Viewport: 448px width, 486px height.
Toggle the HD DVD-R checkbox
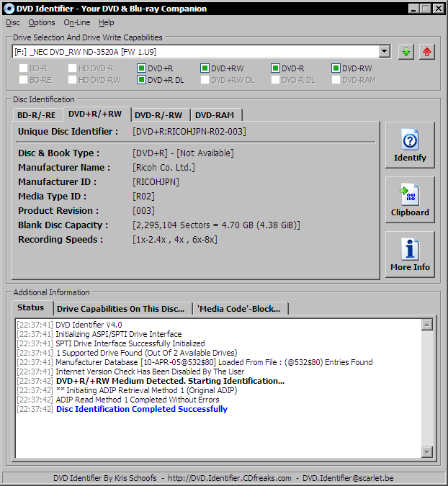coord(72,68)
